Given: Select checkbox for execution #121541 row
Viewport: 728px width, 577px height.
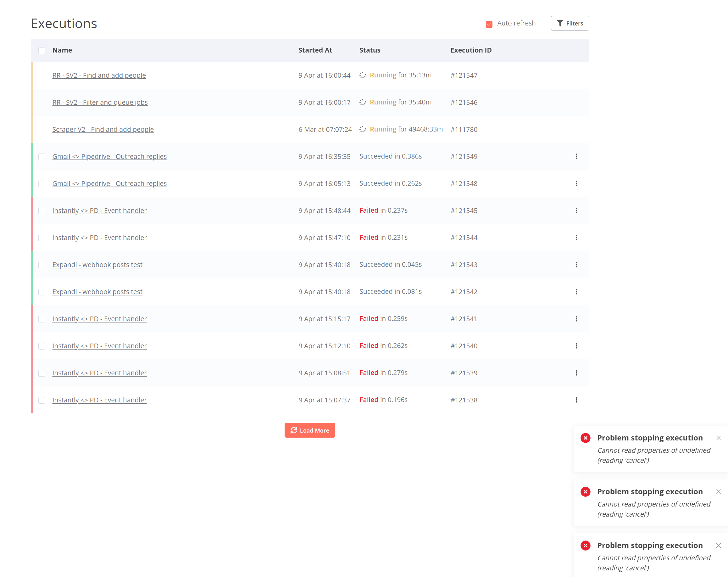Looking at the screenshot, I should tap(42, 319).
